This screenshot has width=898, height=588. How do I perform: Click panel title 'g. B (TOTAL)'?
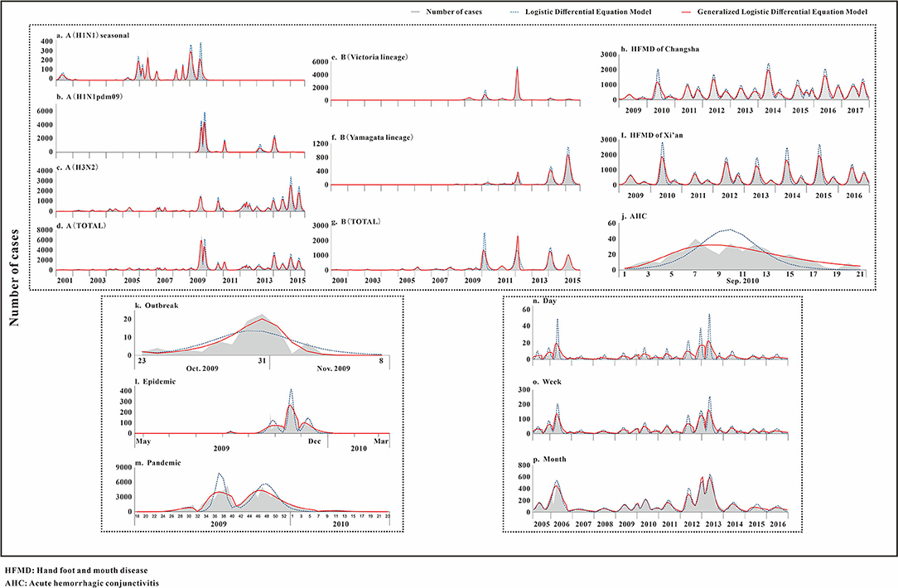[356, 222]
